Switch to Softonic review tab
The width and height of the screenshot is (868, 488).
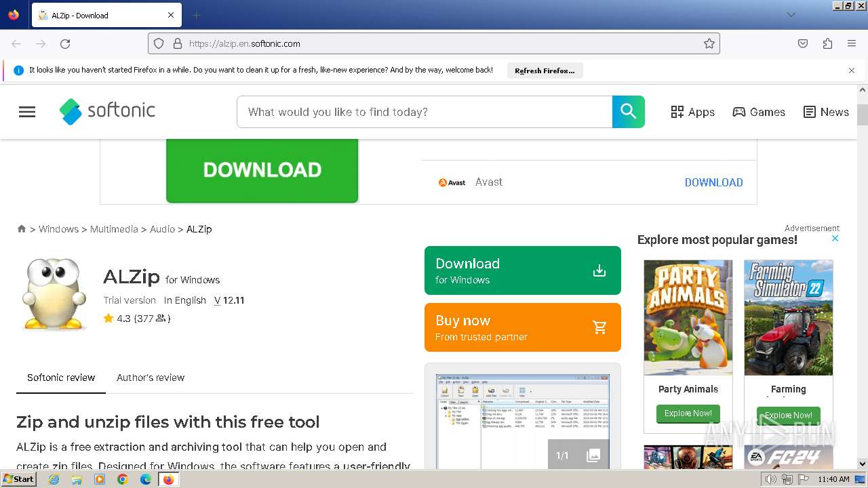[x=61, y=378]
